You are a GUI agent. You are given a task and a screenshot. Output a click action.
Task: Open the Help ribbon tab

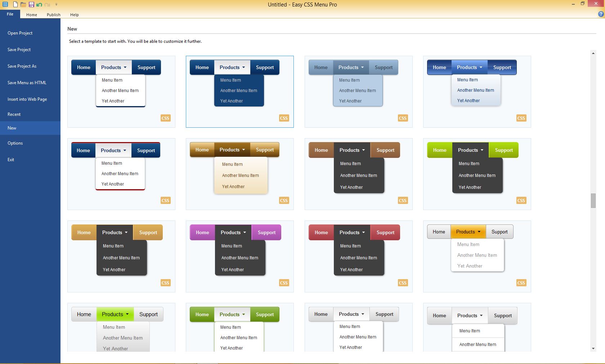tap(75, 15)
